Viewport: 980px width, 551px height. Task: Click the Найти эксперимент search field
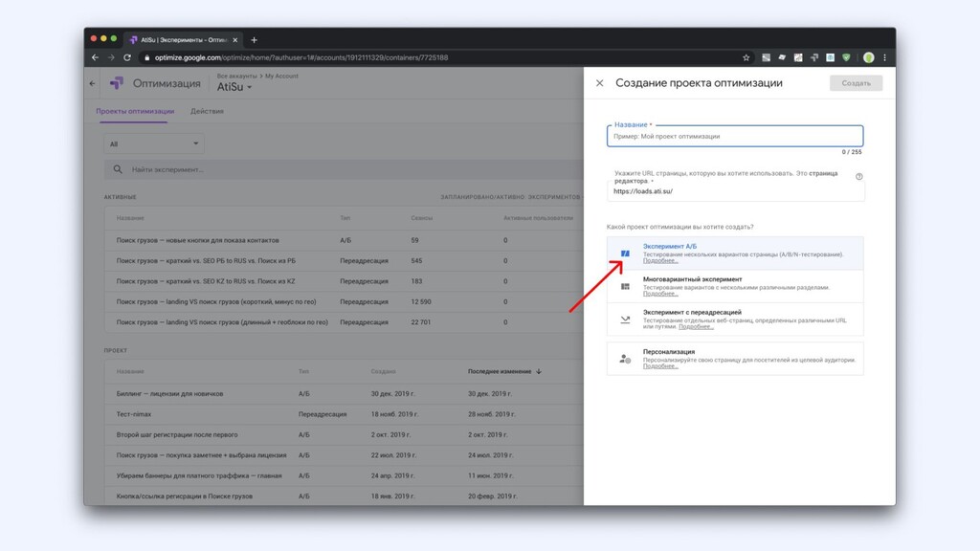(x=344, y=169)
